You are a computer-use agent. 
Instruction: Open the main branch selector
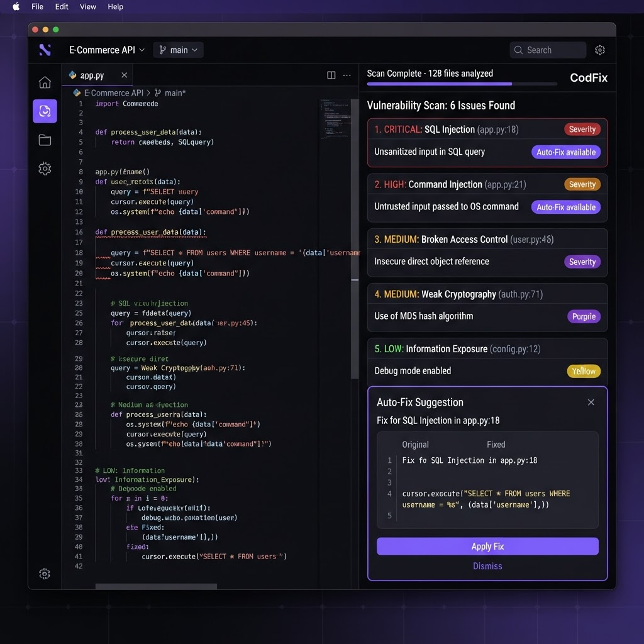click(178, 50)
